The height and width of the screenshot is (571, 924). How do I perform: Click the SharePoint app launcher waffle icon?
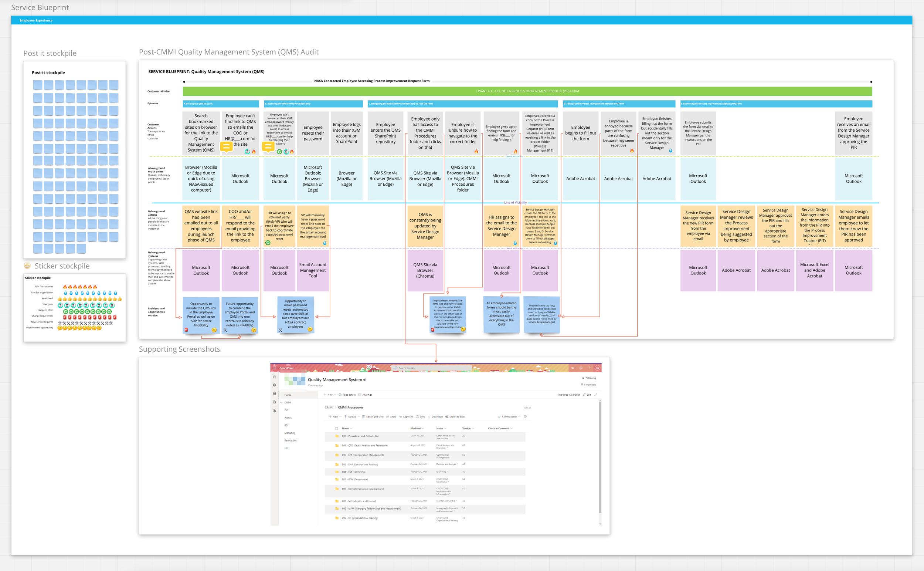tap(274, 368)
